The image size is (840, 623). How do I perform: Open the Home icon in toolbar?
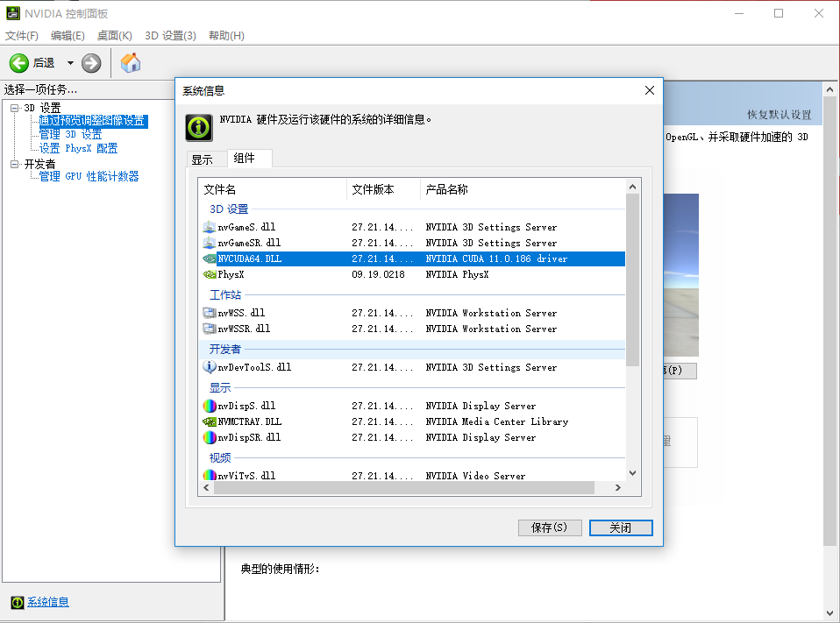(130, 62)
